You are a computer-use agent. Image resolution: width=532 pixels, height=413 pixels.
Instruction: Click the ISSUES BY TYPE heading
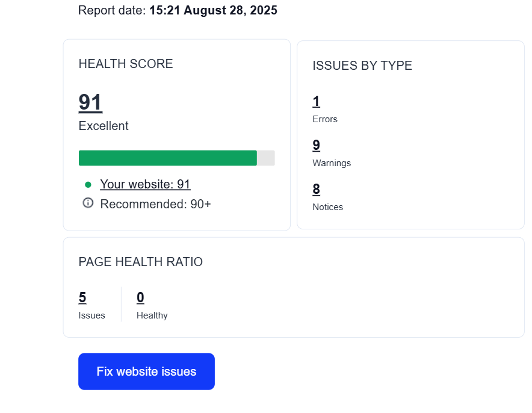[362, 66]
